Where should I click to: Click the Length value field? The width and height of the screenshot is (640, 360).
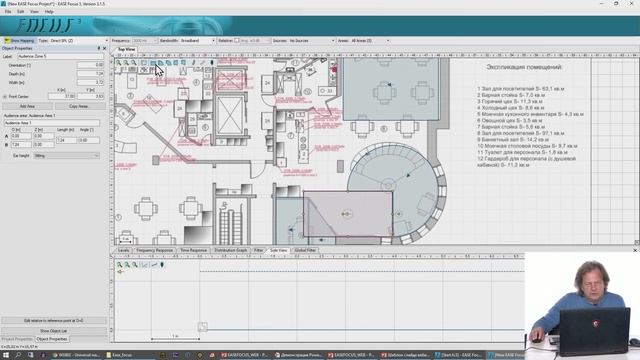click(x=66, y=140)
